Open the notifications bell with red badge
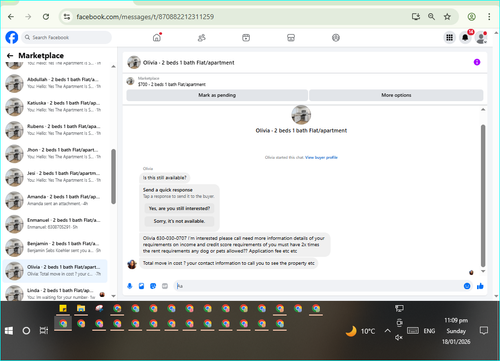 pyautogui.click(x=465, y=37)
